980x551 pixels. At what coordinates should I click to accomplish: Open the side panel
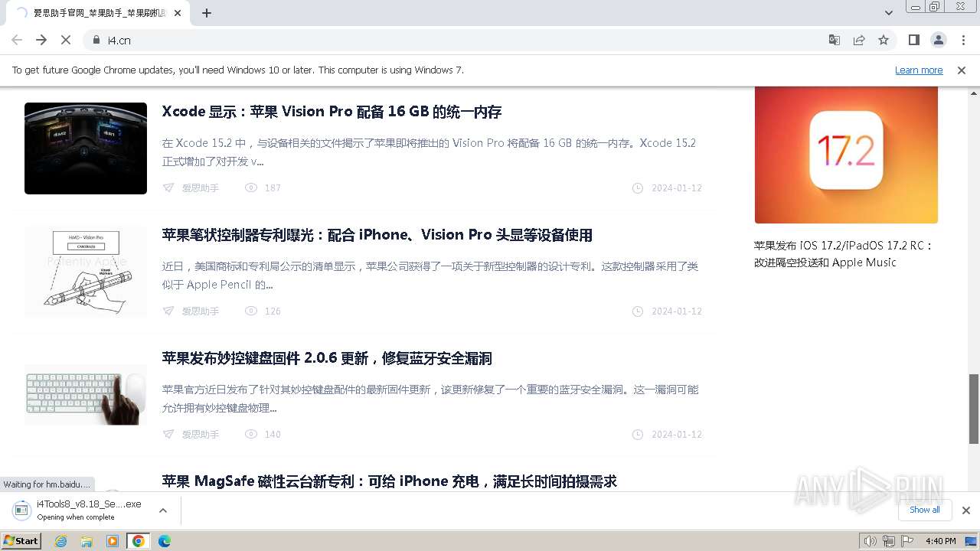(x=913, y=40)
